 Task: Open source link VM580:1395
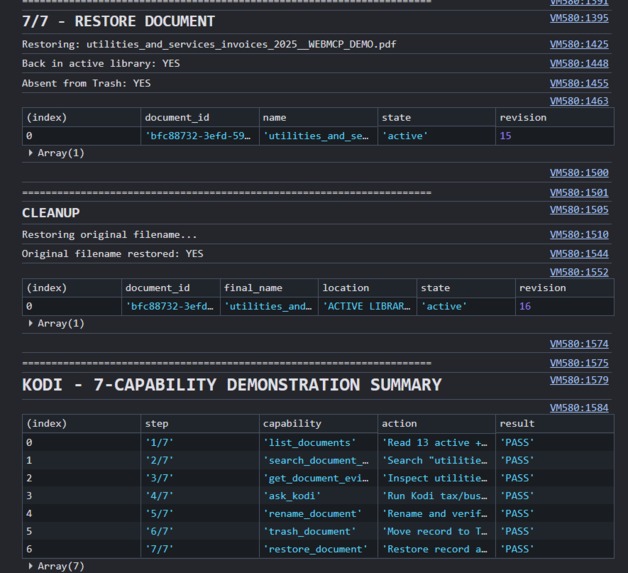click(x=579, y=18)
